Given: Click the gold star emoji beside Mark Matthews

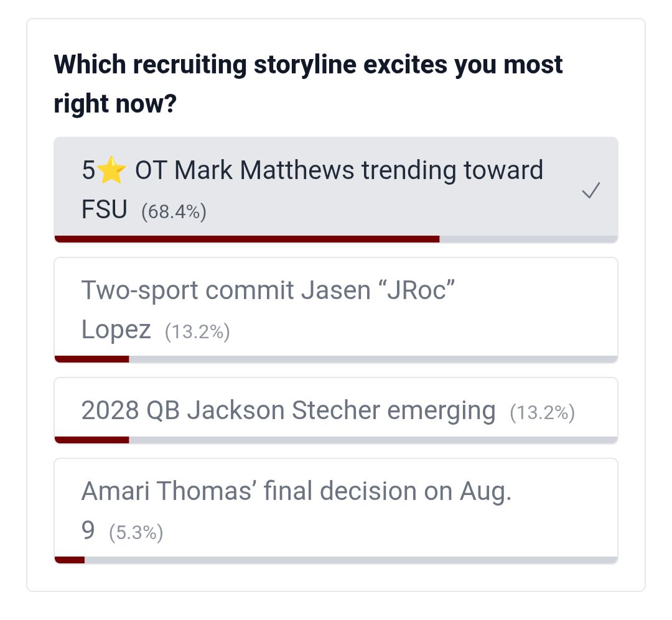Looking at the screenshot, I should [x=111, y=170].
